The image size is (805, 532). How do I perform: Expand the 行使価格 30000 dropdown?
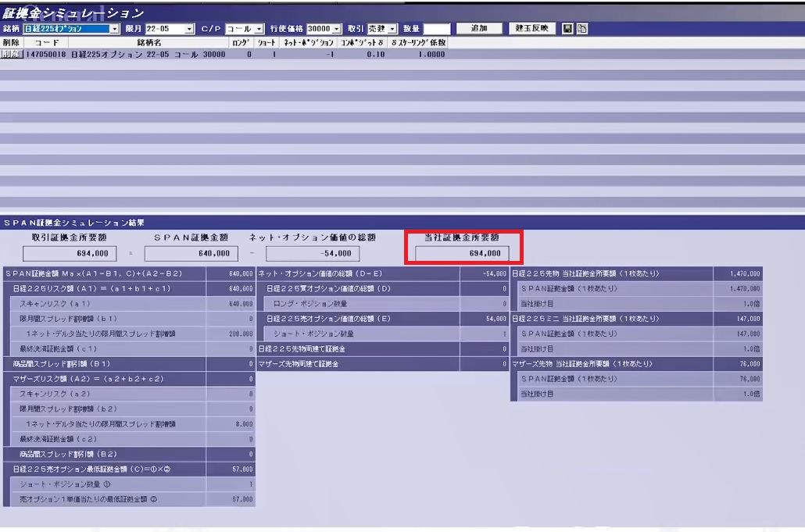(337, 29)
